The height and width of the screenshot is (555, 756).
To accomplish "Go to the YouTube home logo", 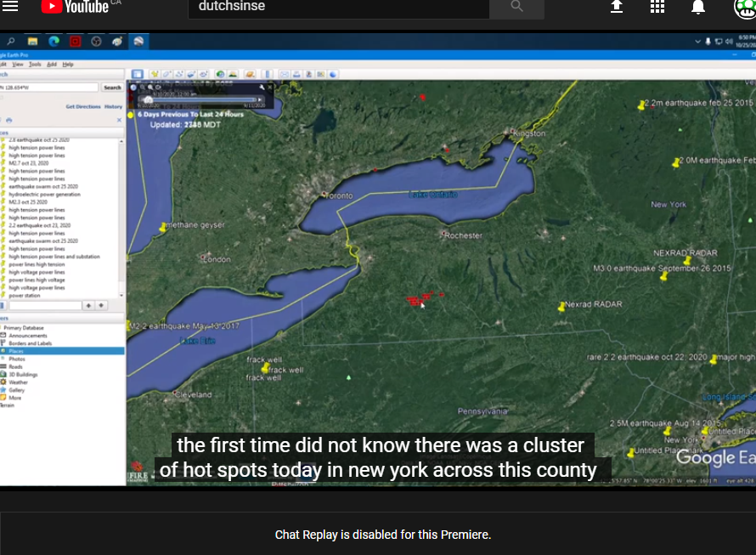I will coord(75,7).
